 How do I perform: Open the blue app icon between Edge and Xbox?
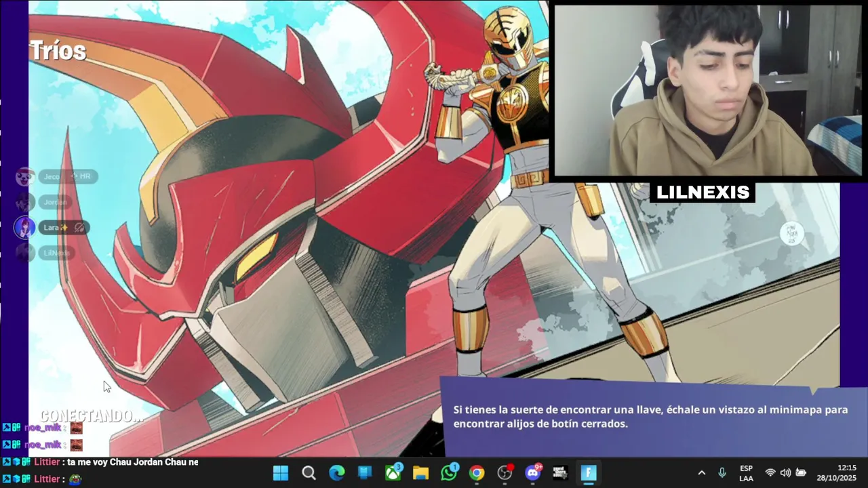(x=365, y=473)
